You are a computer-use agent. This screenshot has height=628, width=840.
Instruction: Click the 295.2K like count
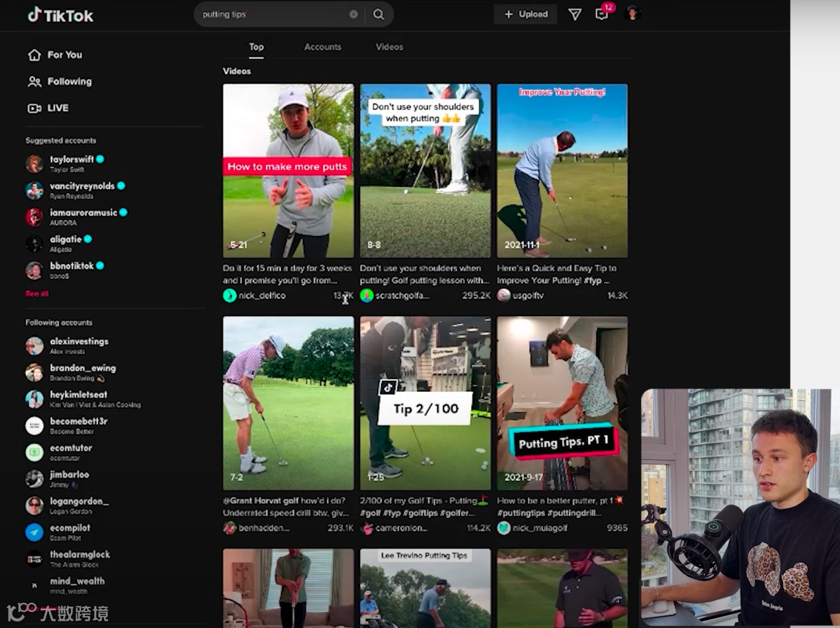pos(477,296)
